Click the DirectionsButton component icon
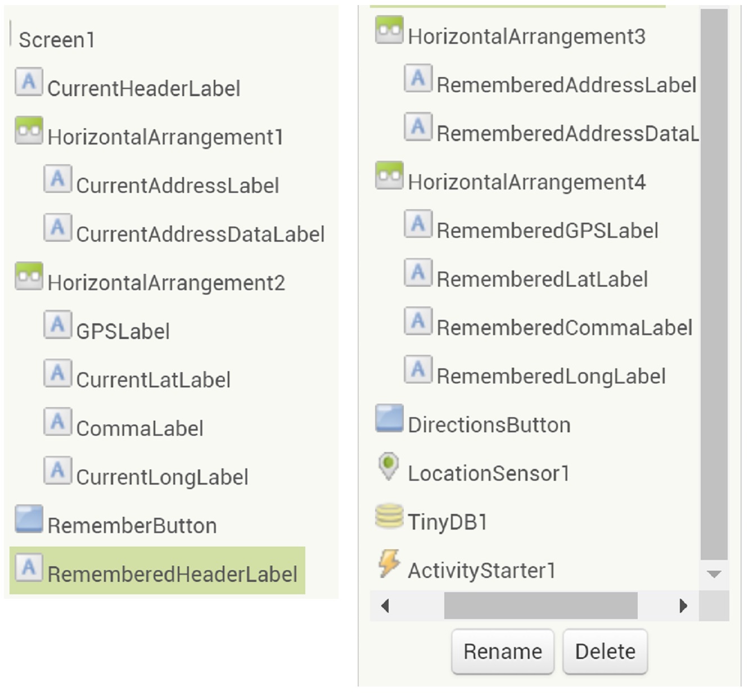The image size is (749, 700). tap(389, 418)
